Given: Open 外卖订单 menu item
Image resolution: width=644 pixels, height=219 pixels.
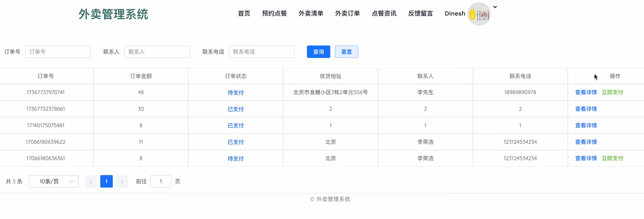Looking at the screenshot, I should click(347, 14).
